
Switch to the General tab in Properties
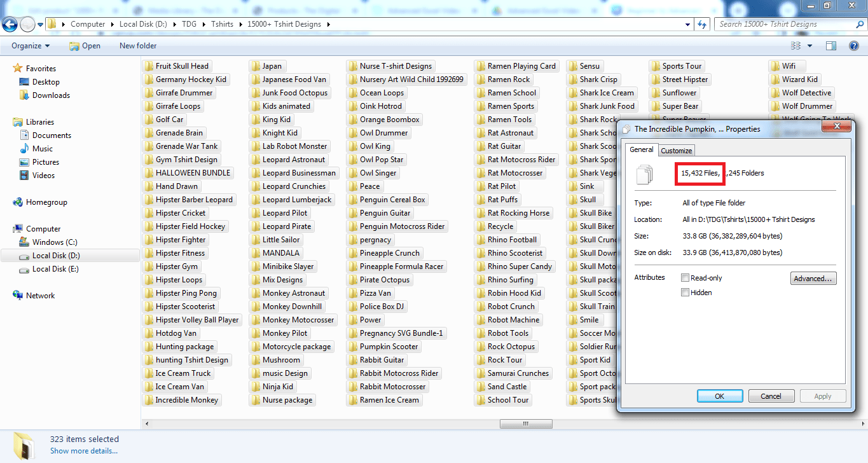coord(642,149)
